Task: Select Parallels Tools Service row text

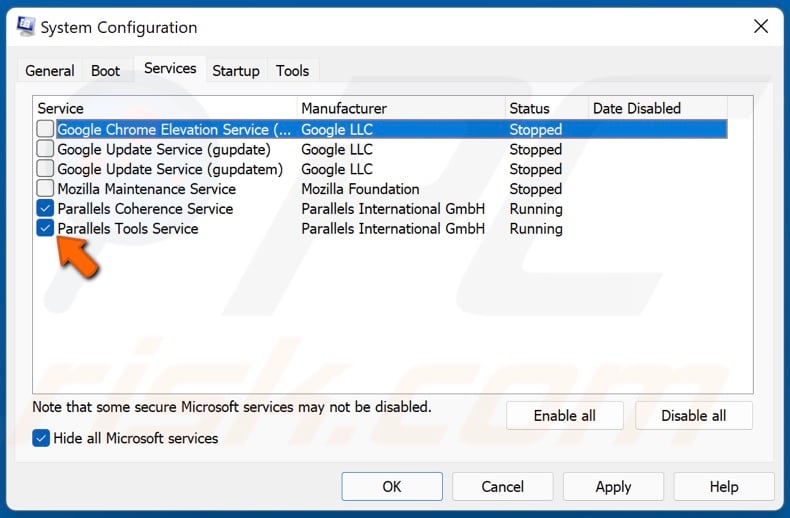Action: point(128,228)
